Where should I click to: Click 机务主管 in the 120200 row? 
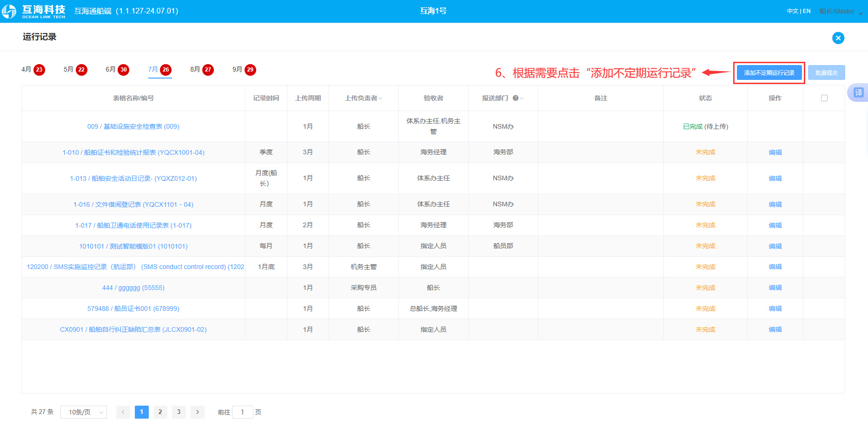coord(364,267)
